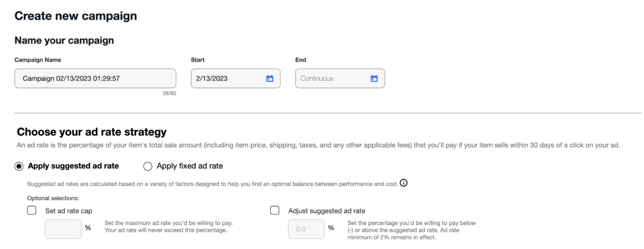Click the Choose your ad rate strategy heading

pyautogui.click(x=91, y=131)
